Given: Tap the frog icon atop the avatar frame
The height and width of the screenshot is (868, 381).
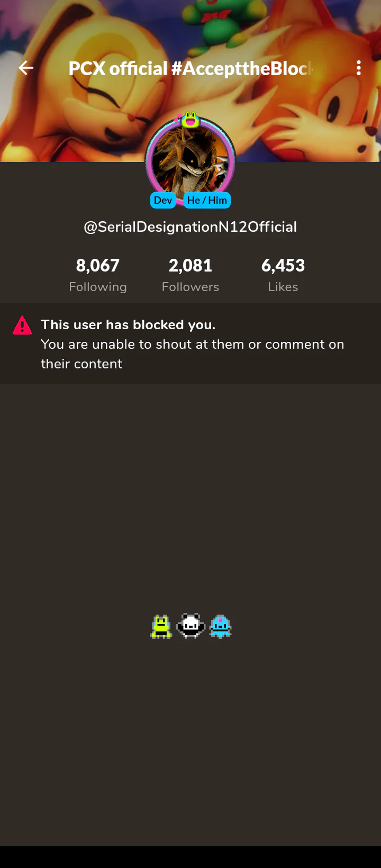Looking at the screenshot, I should [190, 120].
